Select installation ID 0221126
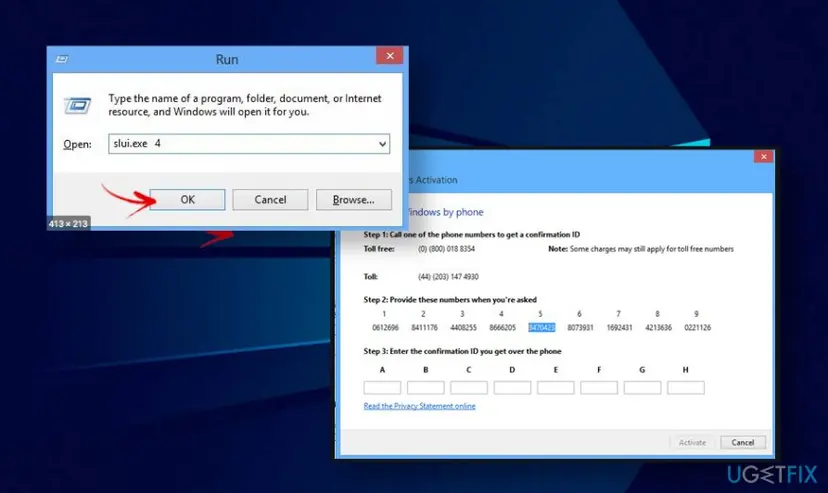Image resolution: width=828 pixels, height=493 pixels. pos(698,327)
